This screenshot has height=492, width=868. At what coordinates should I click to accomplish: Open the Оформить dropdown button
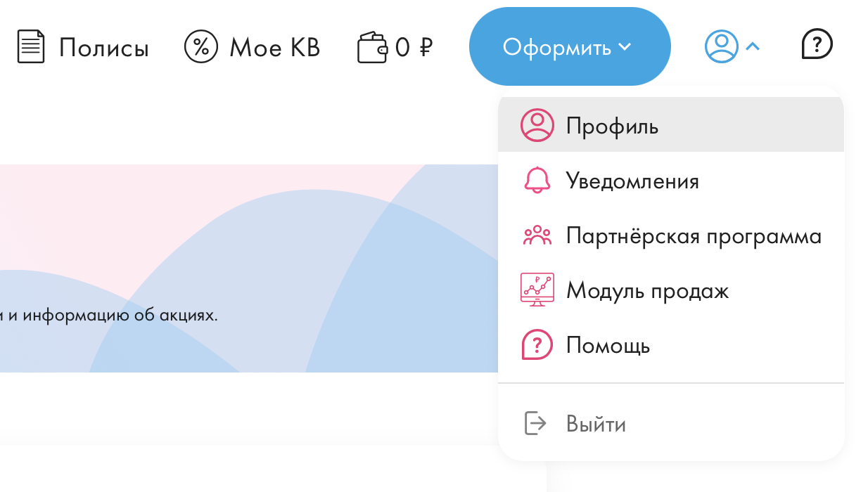tap(570, 47)
